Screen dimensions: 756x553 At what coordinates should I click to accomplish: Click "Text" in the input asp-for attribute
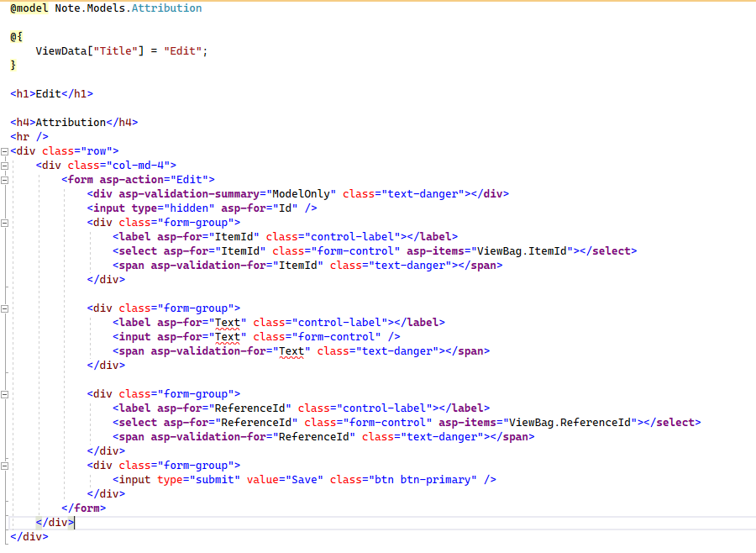(228, 337)
